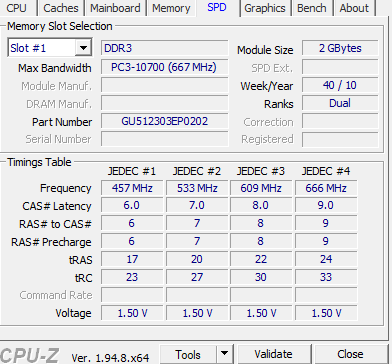This screenshot has width=392, height=364.
Task: Click the PC3-10700 (667 MHz) bandwidth value
Action: [x=165, y=67]
